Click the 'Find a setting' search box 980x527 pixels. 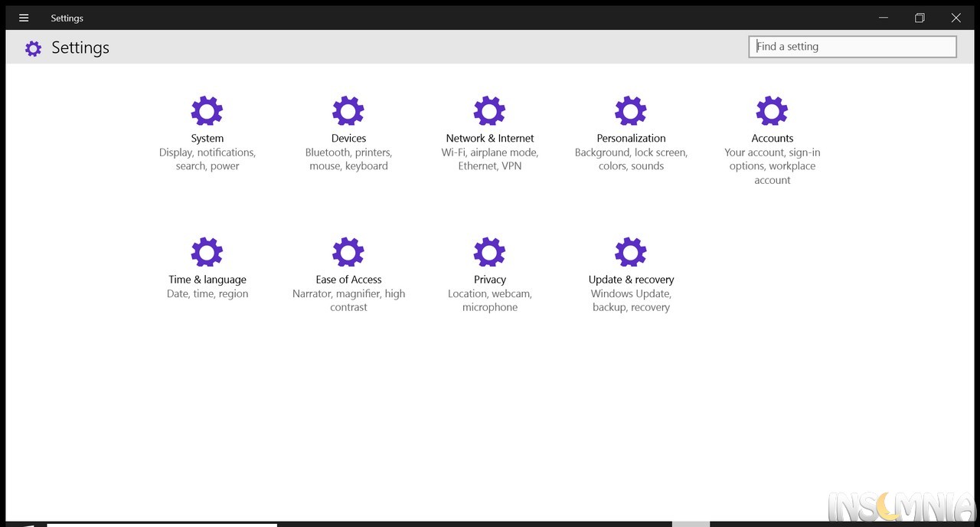(853, 47)
